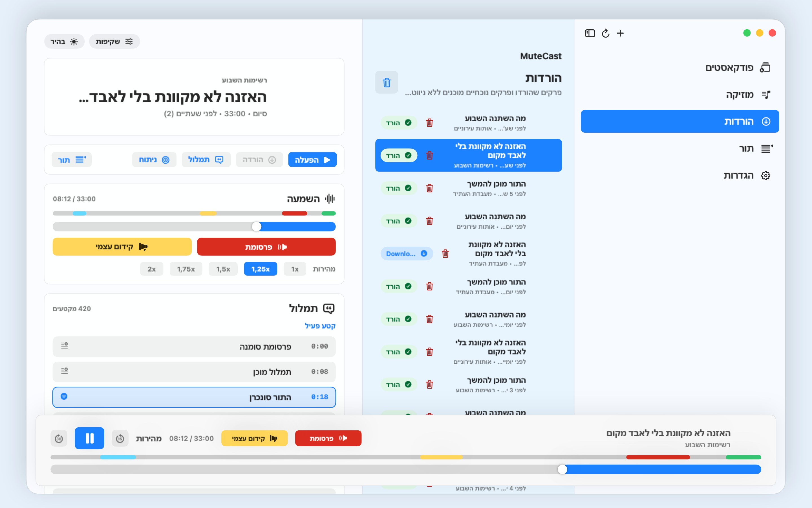Viewport: 812px width, 508px height.
Task: Select the 1,25x speed option
Action: 261,269
